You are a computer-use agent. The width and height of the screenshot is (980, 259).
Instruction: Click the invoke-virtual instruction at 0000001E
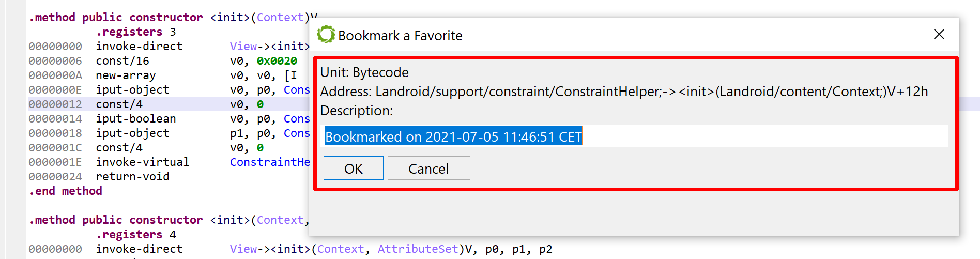(x=142, y=162)
